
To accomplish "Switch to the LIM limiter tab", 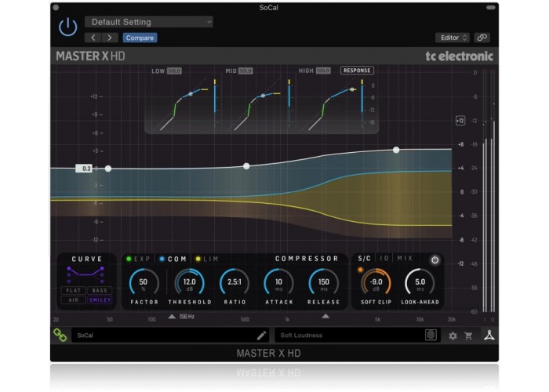I will coord(207,259).
